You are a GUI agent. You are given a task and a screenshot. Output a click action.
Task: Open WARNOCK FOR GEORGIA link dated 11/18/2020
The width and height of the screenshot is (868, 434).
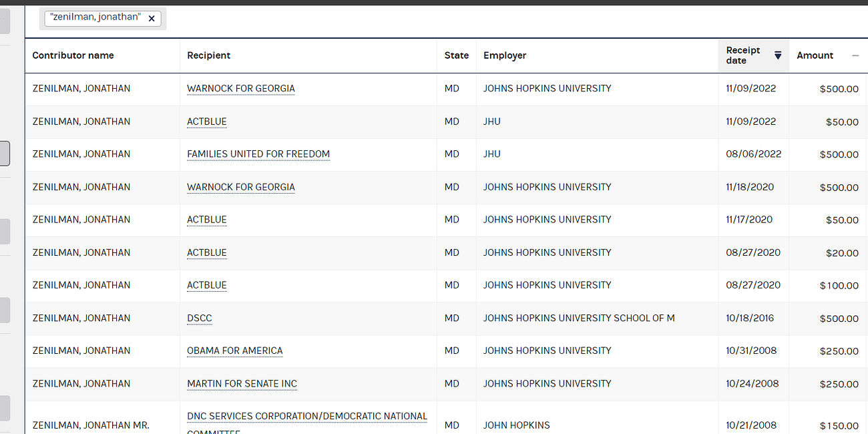241,187
